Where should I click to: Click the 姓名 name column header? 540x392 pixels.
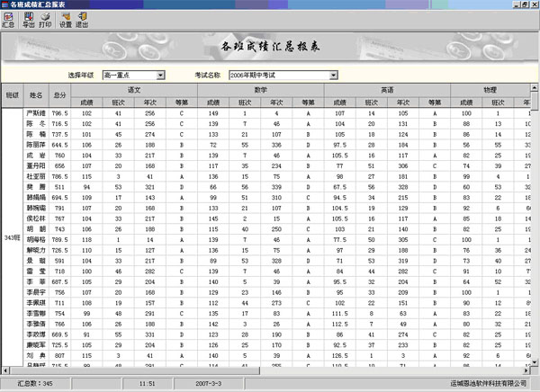[37, 95]
